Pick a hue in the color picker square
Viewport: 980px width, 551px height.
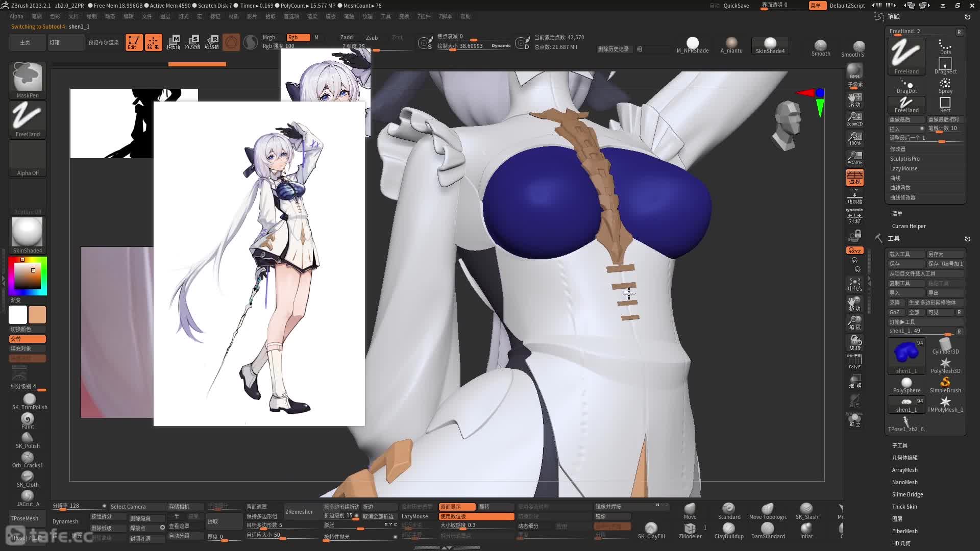(28, 276)
